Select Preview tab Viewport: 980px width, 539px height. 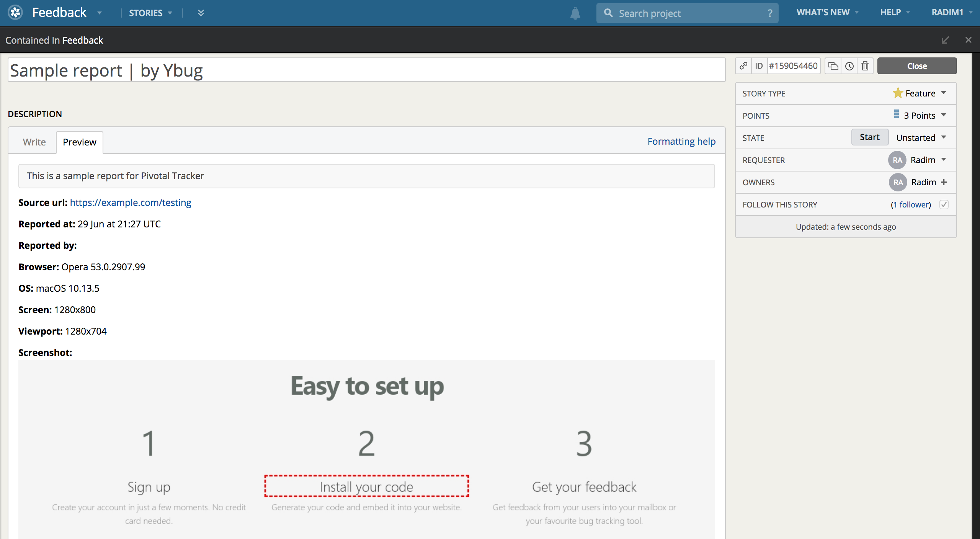point(80,142)
